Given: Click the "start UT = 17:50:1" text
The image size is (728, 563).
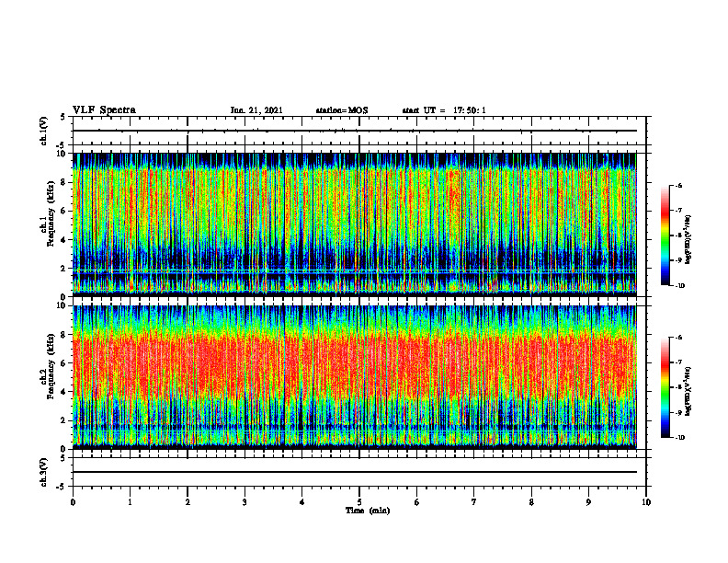Looking at the screenshot, I should tap(444, 110).
